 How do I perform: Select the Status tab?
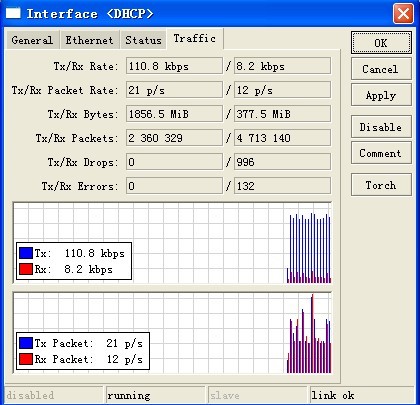point(143,40)
